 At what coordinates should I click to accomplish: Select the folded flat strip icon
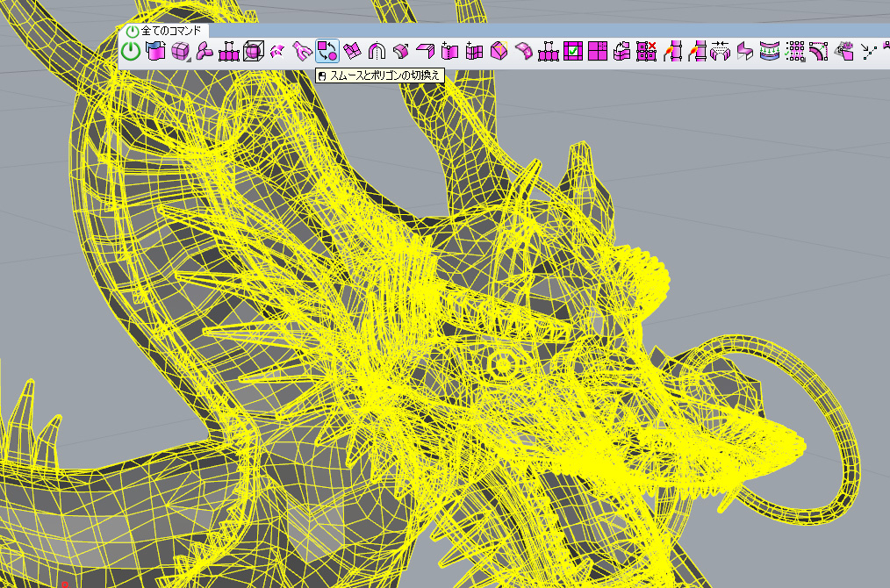click(425, 51)
